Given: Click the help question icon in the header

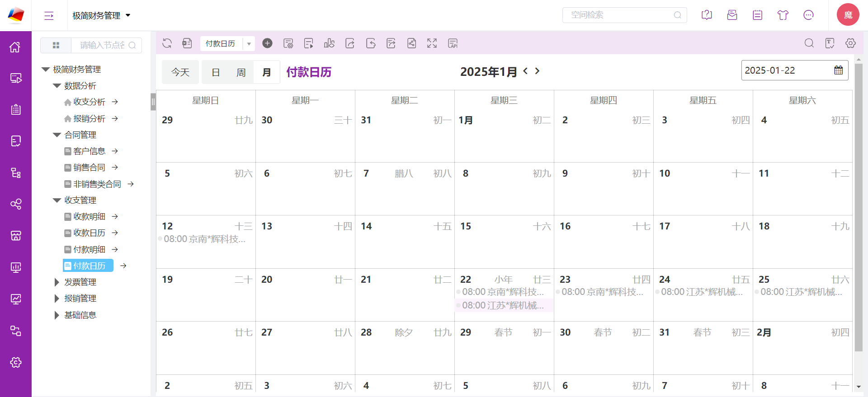Looking at the screenshot, I should [707, 15].
